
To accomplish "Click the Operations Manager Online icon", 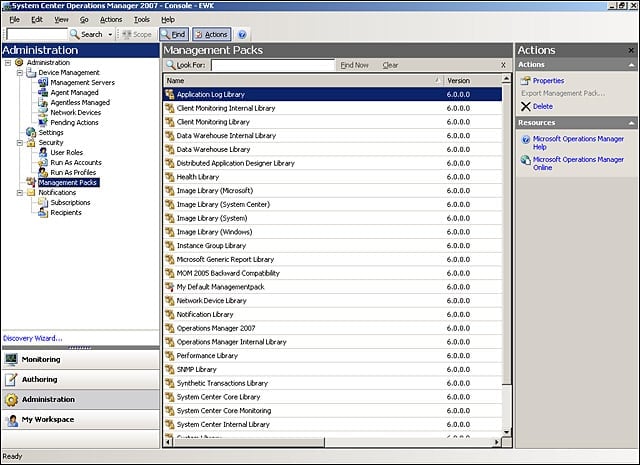I will [526, 160].
